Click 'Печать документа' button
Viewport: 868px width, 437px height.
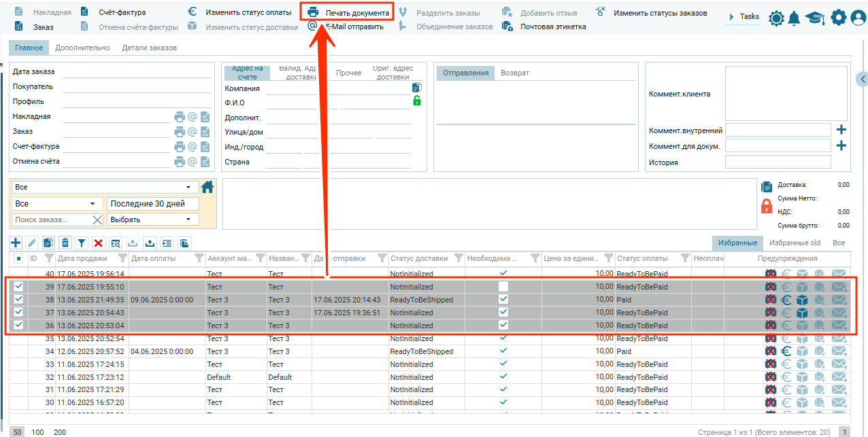348,13
